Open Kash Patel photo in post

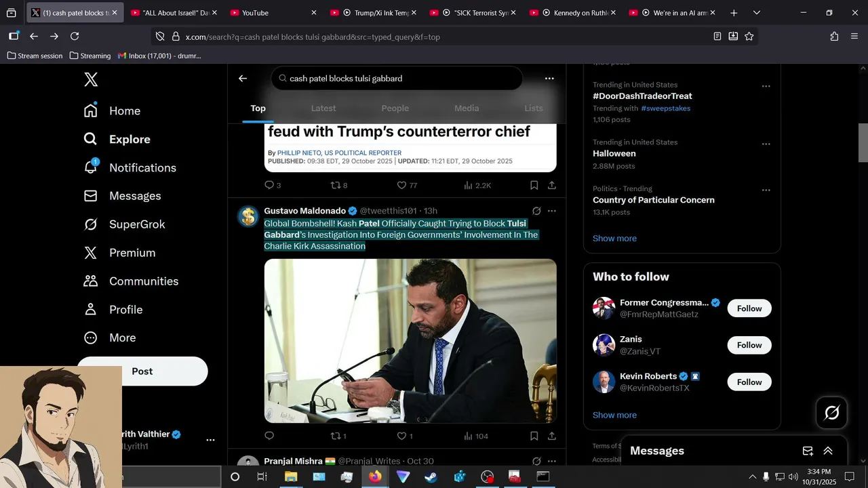tap(410, 341)
